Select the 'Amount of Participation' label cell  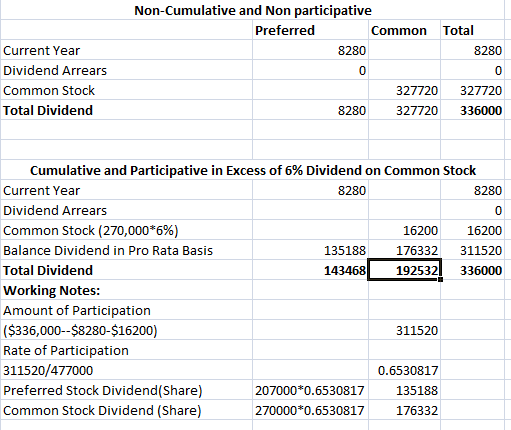(127, 310)
